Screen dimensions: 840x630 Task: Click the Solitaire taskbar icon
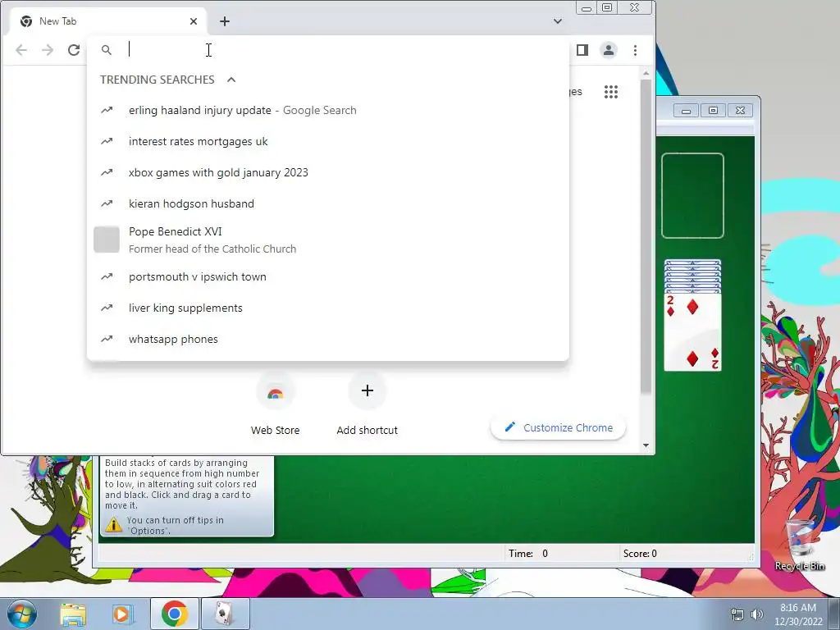coord(225,614)
